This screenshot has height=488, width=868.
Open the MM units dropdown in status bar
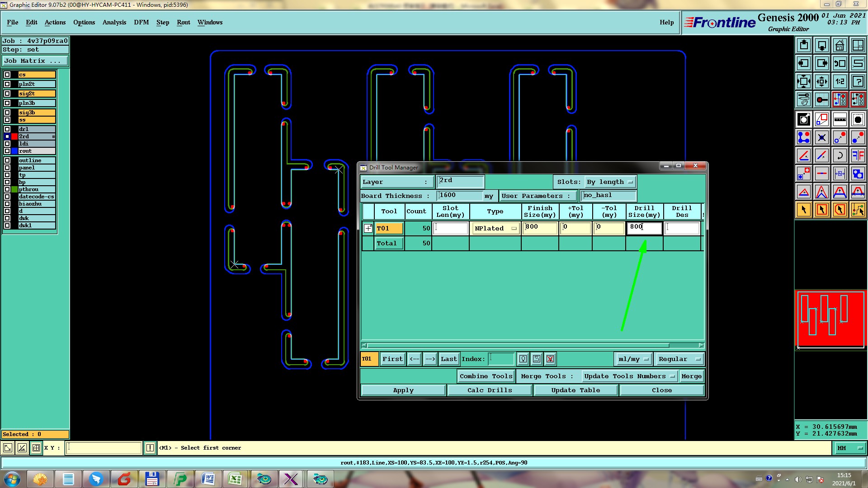click(x=849, y=448)
